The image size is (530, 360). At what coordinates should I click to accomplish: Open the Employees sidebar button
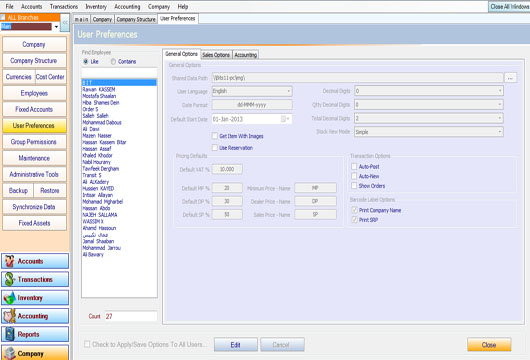click(34, 93)
